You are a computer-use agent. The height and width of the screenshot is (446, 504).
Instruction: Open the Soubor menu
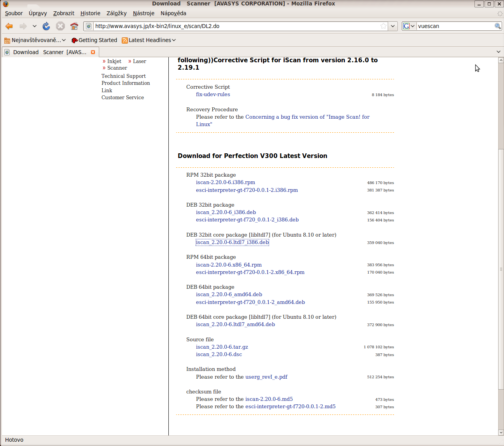pyautogui.click(x=14, y=13)
